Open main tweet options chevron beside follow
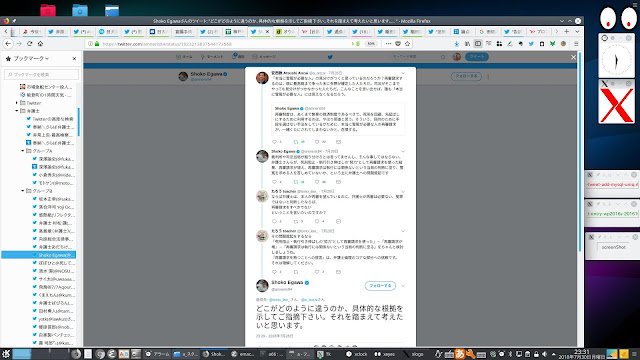Image resolution: width=640 pixels, height=360 pixels. [x=403, y=286]
